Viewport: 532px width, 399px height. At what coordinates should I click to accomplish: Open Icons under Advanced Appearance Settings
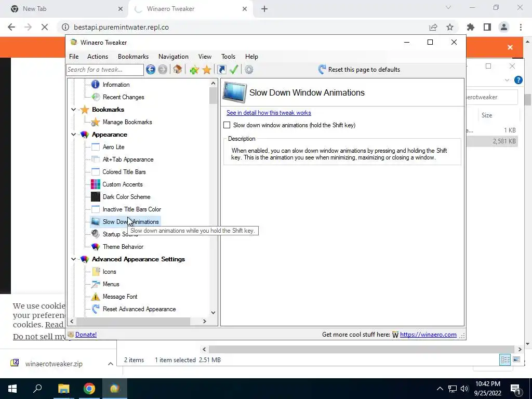pyautogui.click(x=109, y=271)
